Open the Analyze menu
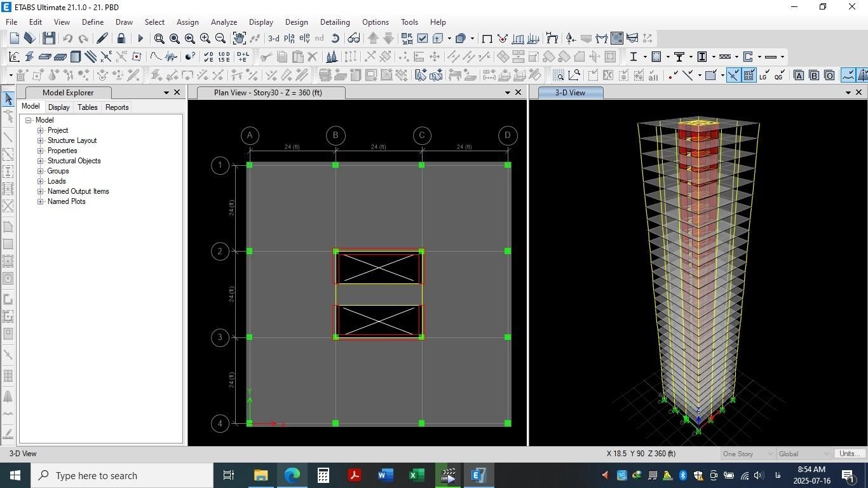The height and width of the screenshot is (488, 868). coord(224,22)
